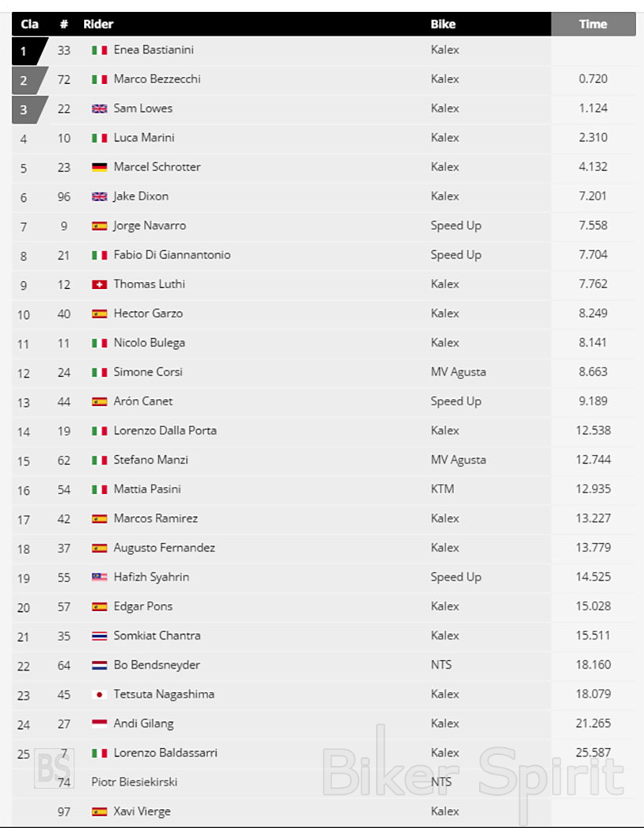Click the MV Agusta bike for Simone Corsi

pyautogui.click(x=458, y=372)
